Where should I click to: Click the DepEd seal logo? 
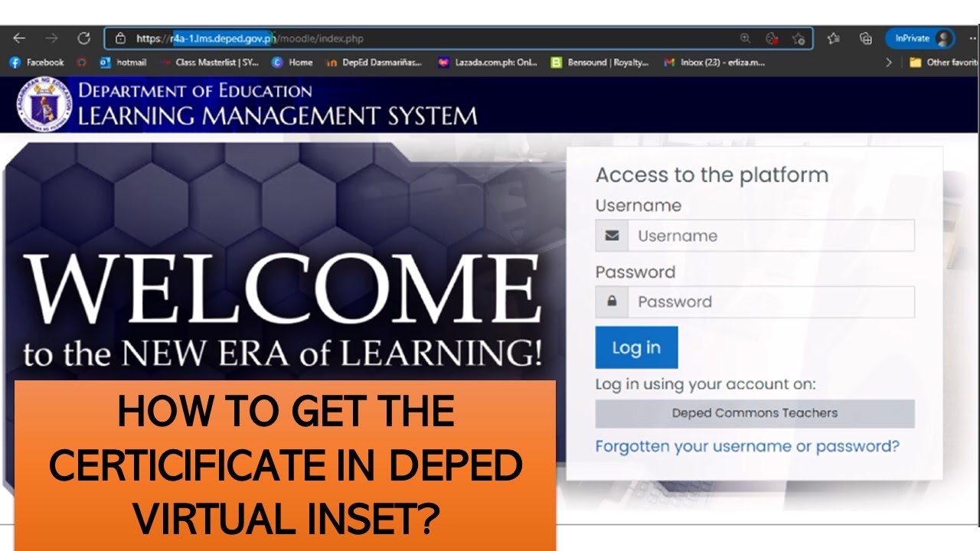click(43, 105)
